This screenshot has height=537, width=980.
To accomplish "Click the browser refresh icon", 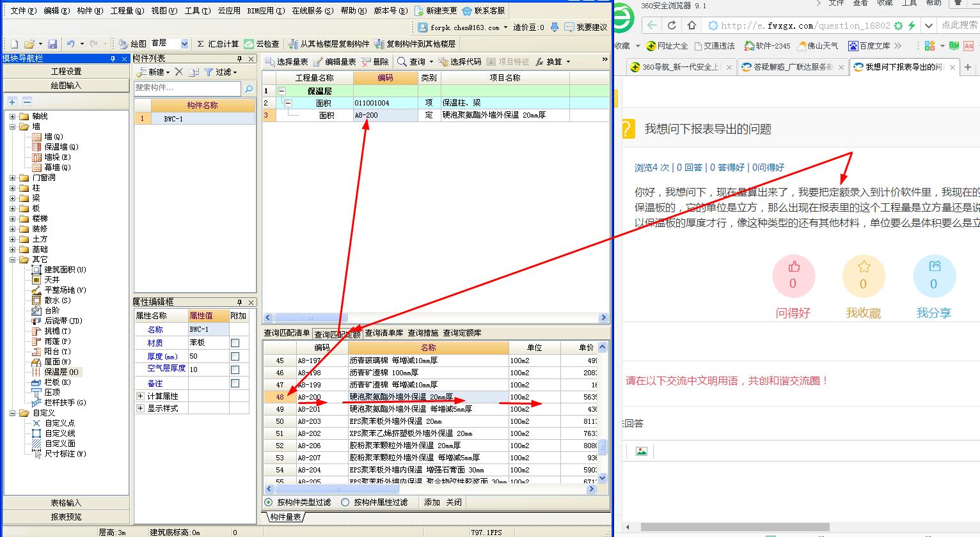I will click(x=672, y=26).
